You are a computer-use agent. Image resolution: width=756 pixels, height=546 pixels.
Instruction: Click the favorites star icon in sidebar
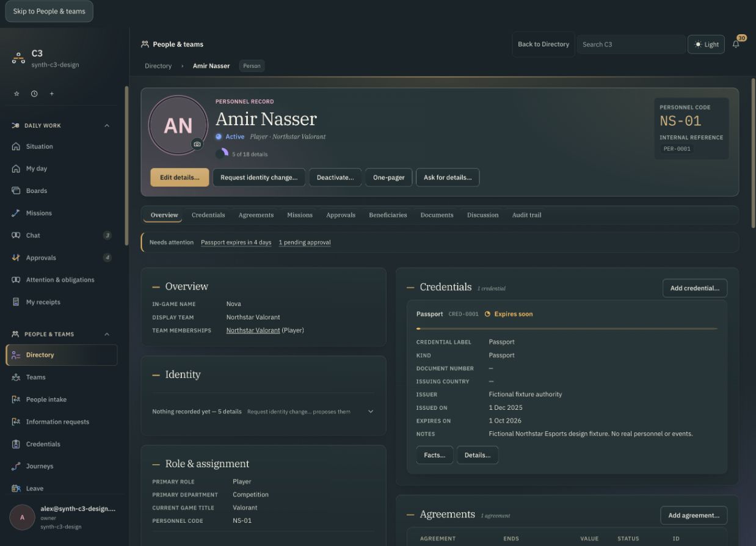coord(16,93)
